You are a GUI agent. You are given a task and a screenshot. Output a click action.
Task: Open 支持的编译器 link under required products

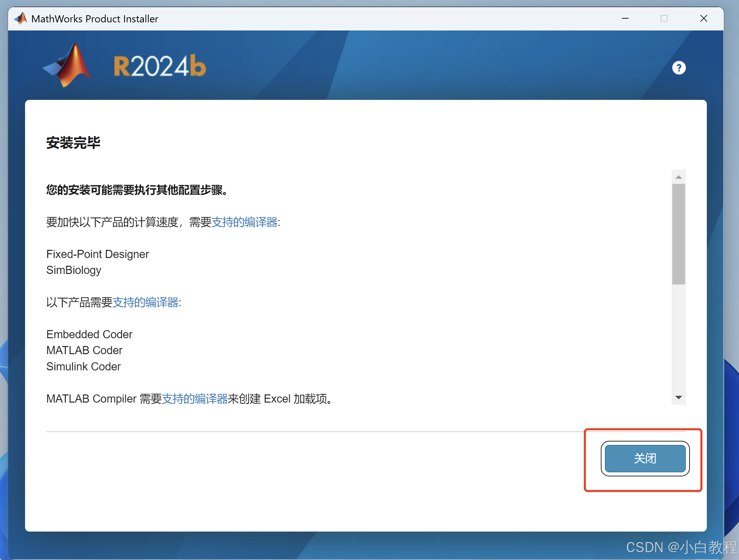pos(145,302)
